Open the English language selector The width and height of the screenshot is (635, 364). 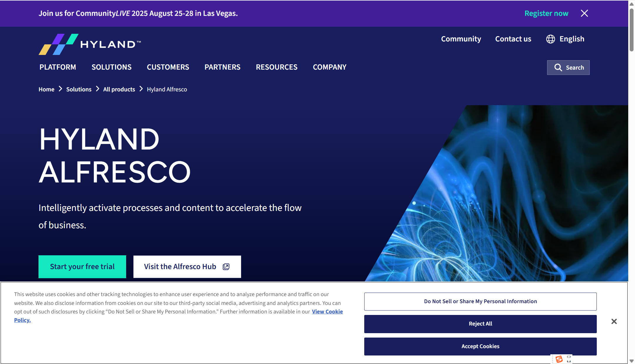[x=571, y=39]
